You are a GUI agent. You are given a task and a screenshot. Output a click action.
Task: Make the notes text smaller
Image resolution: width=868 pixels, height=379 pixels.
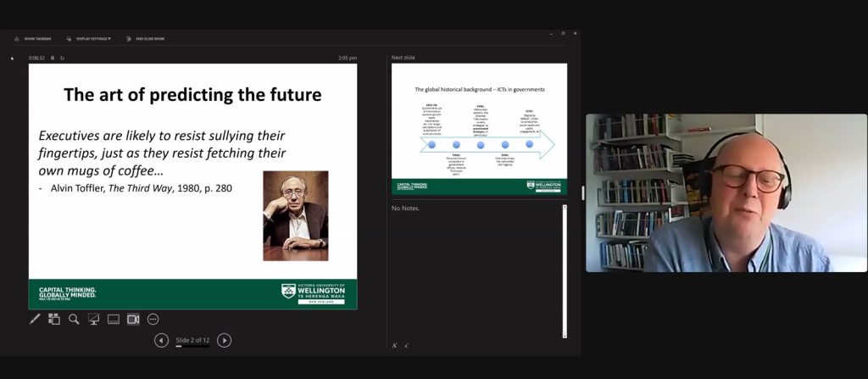[405, 345]
